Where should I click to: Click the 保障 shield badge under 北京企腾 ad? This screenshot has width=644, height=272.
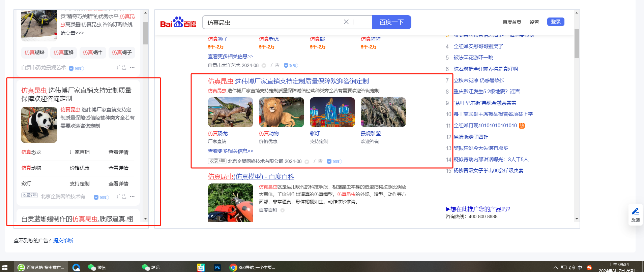(334, 162)
